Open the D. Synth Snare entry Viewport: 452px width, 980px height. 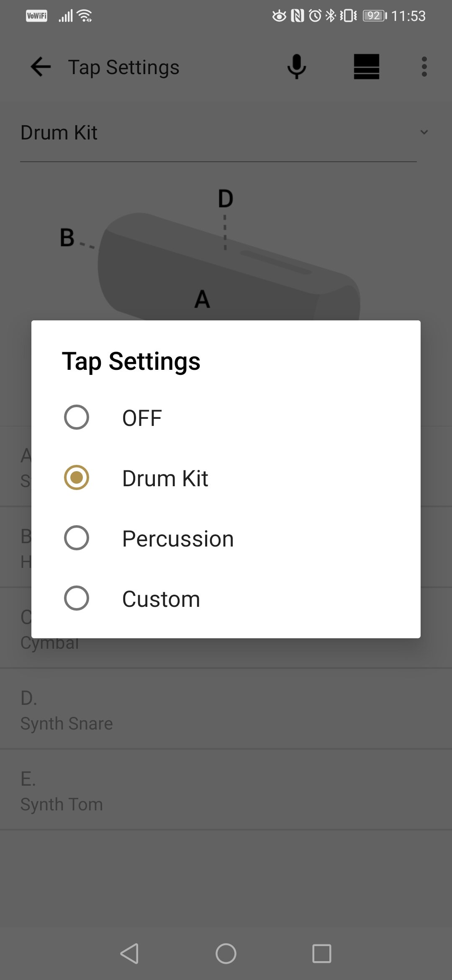click(x=226, y=709)
